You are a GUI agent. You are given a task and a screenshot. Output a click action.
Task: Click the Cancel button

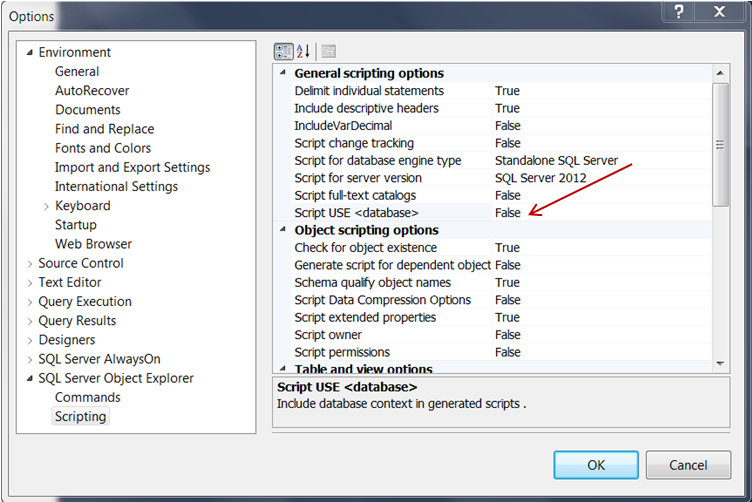tap(688, 464)
